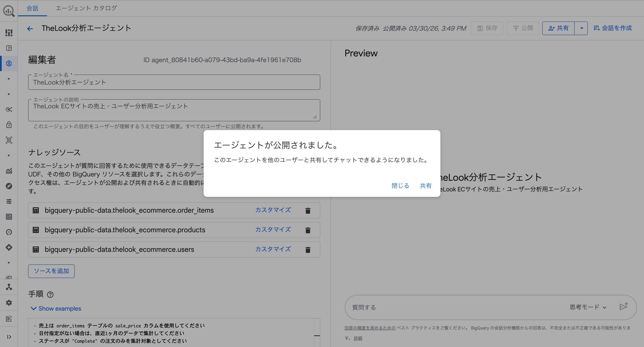644x347 pixels.
Task: Open the 思考モード dropdown
Action: point(588,307)
